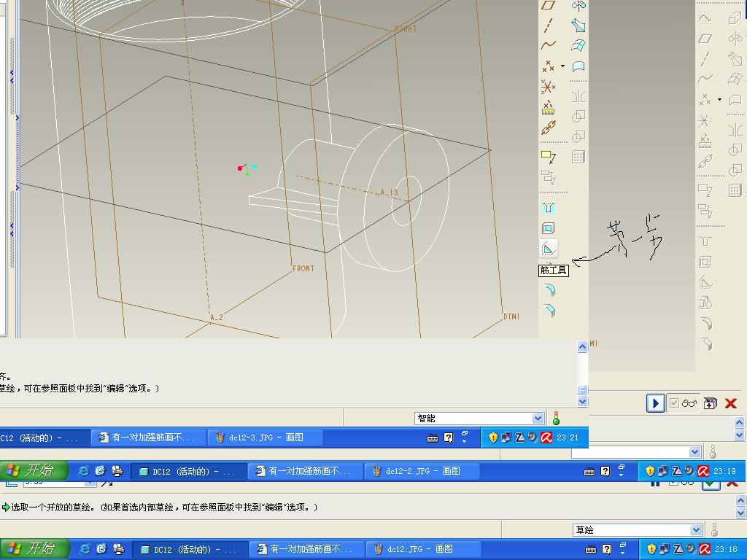Image resolution: width=747 pixels, height=560 pixels.
Task: Click the greyed Trim tool icon, active toolbar
Action: (578, 137)
